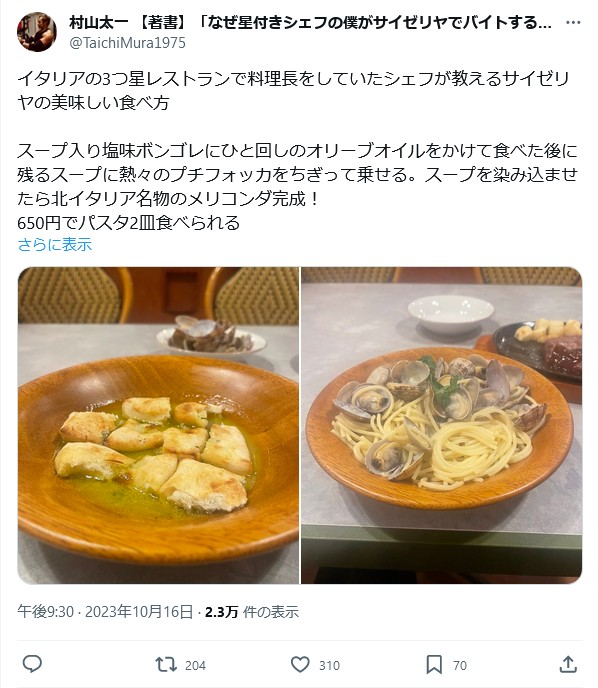The width and height of the screenshot is (598, 688).
Task: Click the 2023年10月16日 date text
Action: 139,611
